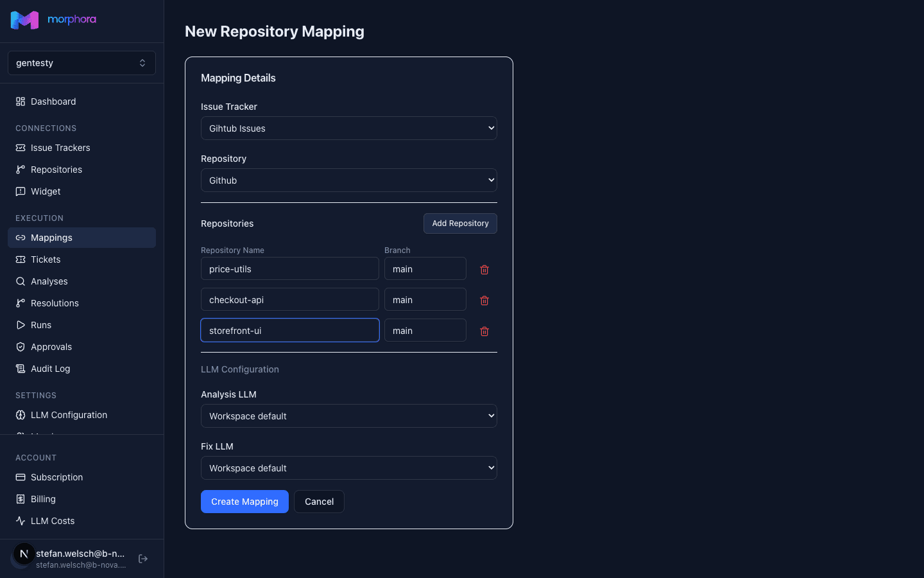Click the Runs play icon
Screen dimensions: 924x578
coord(21,325)
